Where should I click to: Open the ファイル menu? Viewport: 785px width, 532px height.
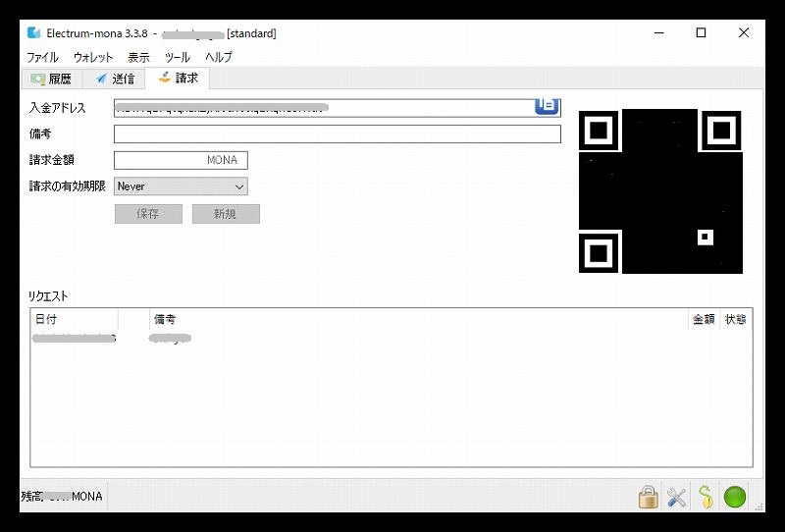click(x=42, y=57)
